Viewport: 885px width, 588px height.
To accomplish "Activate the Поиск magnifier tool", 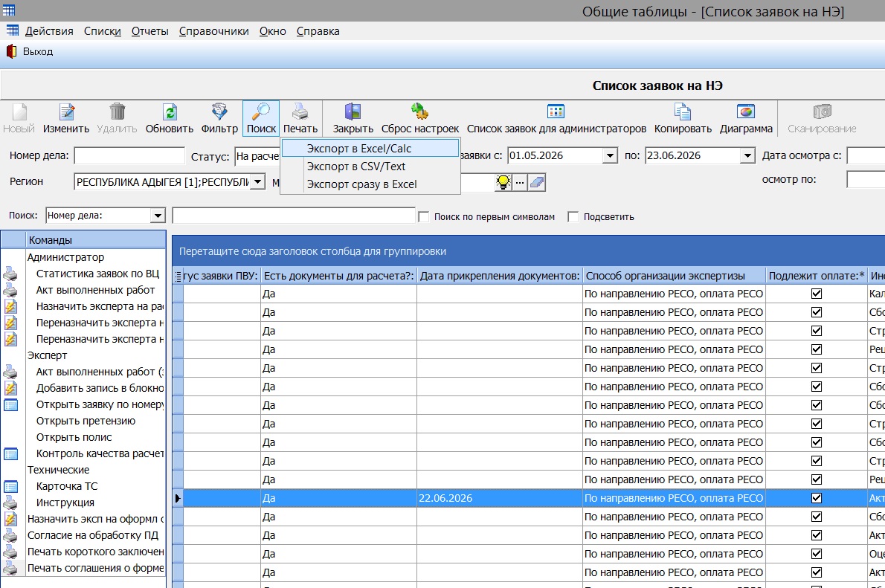I will 261,118.
